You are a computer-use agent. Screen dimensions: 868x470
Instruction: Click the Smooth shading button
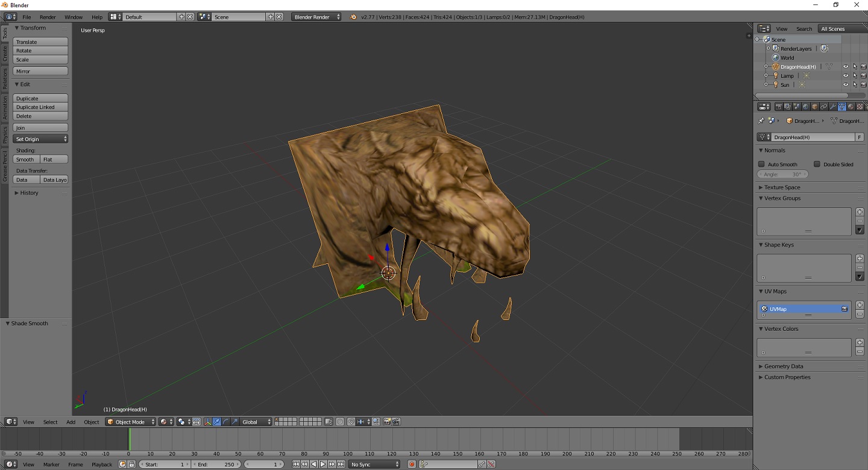[26, 160]
